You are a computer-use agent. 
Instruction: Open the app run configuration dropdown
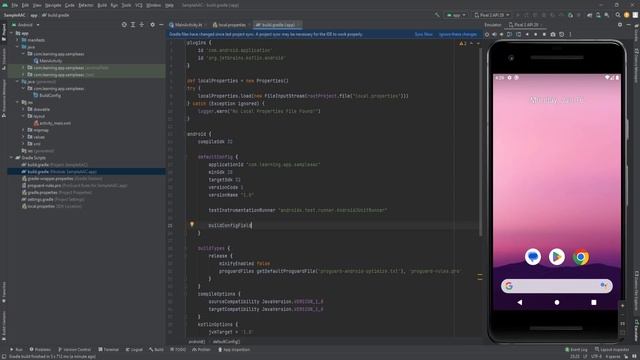point(456,15)
